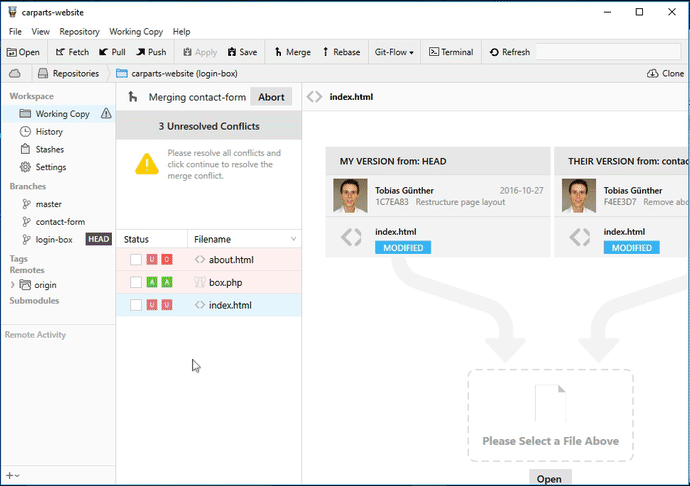Click the Pull toolbar icon

point(104,52)
